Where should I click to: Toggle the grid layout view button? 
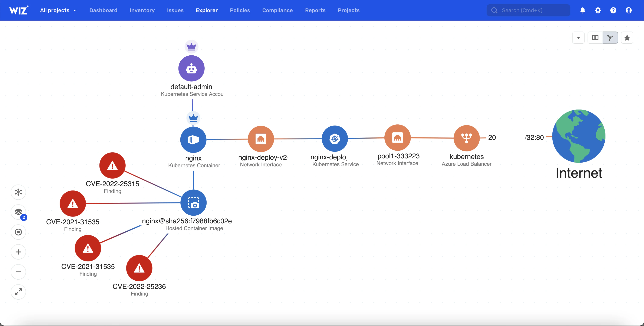pyautogui.click(x=595, y=38)
